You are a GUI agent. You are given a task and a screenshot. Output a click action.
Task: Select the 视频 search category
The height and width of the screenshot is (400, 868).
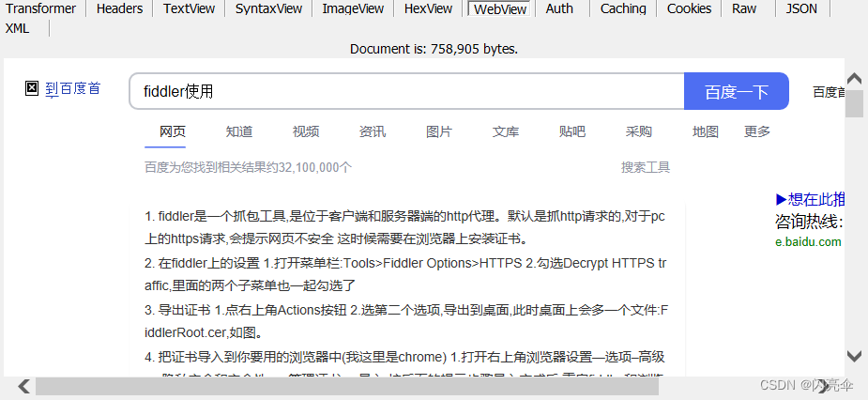pyautogui.click(x=305, y=131)
